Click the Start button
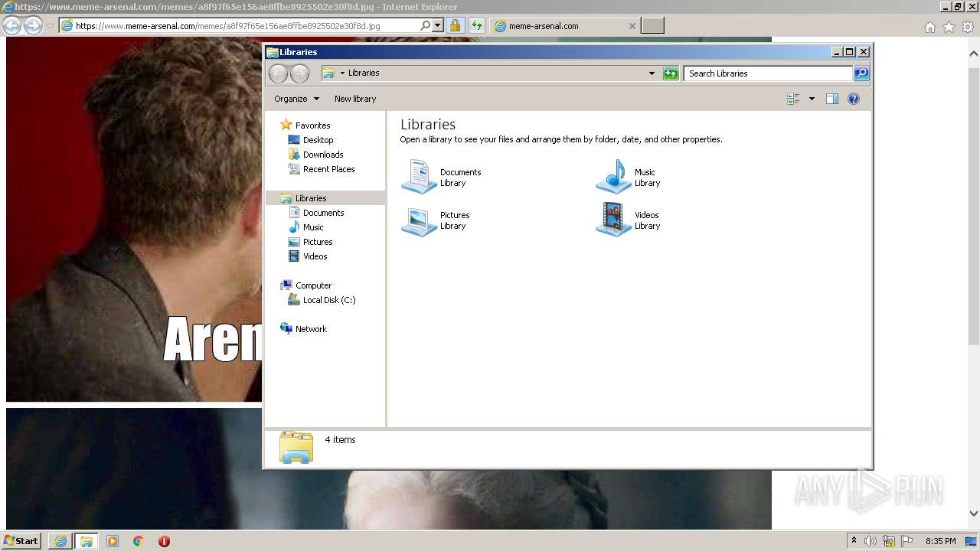The height and width of the screenshot is (551, 980). (x=21, y=540)
